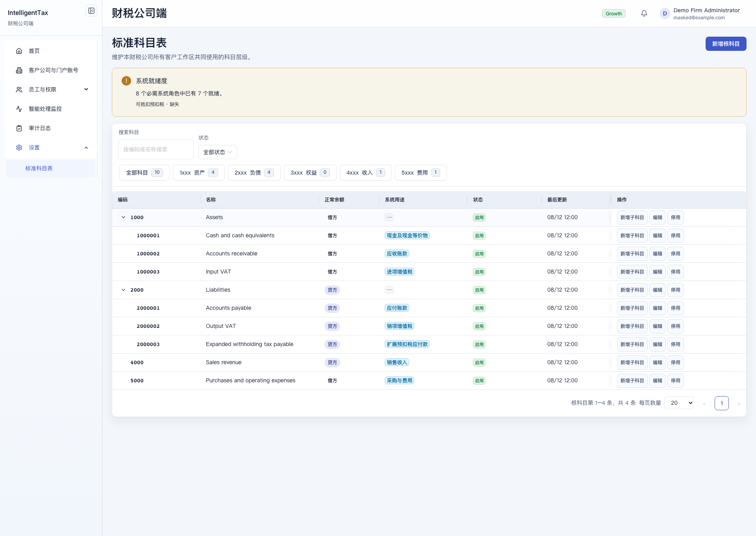Click the 新增根科目 button
The width and height of the screenshot is (756, 536).
pyautogui.click(x=726, y=44)
